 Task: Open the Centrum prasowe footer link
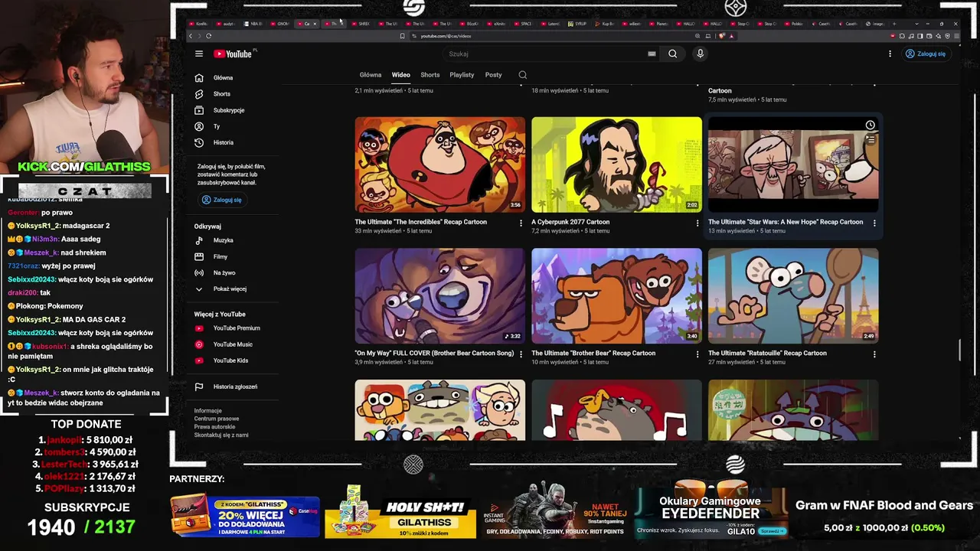coord(217,419)
